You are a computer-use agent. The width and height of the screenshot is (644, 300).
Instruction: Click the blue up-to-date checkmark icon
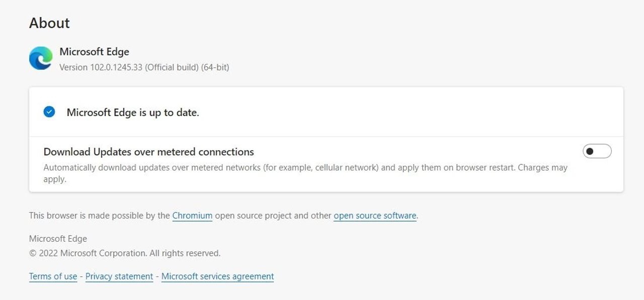point(49,112)
